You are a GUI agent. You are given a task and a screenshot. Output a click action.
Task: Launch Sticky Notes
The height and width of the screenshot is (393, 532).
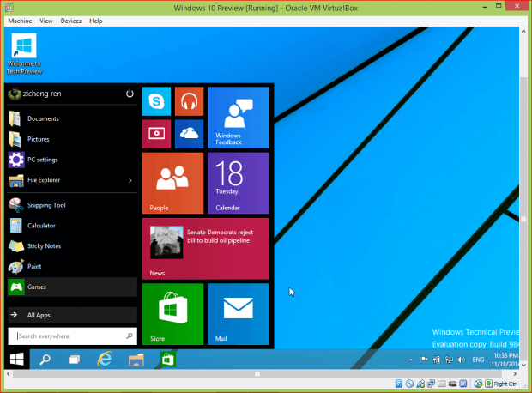72,246
